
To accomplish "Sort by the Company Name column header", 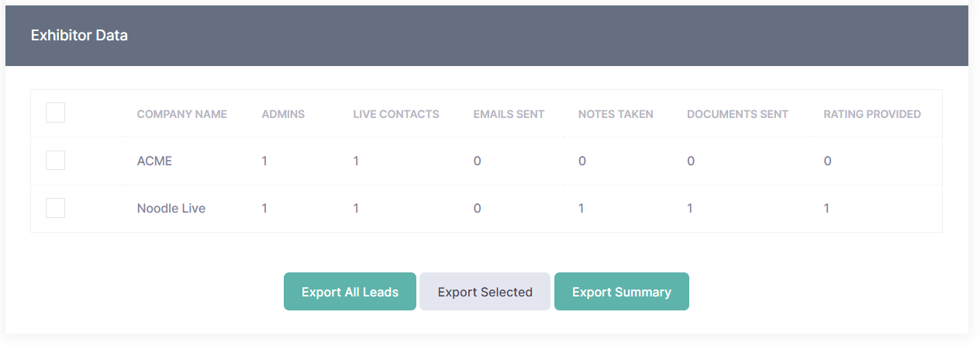I will point(181,114).
